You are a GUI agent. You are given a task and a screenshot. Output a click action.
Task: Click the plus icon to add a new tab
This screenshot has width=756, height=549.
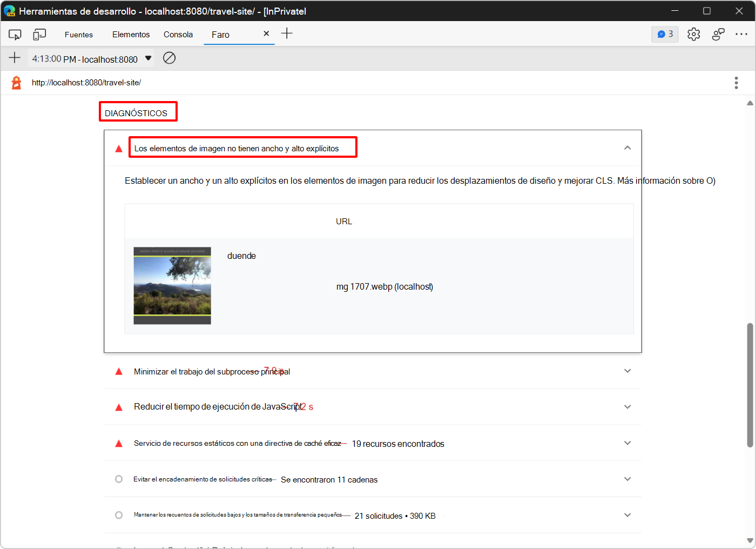(287, 34)
